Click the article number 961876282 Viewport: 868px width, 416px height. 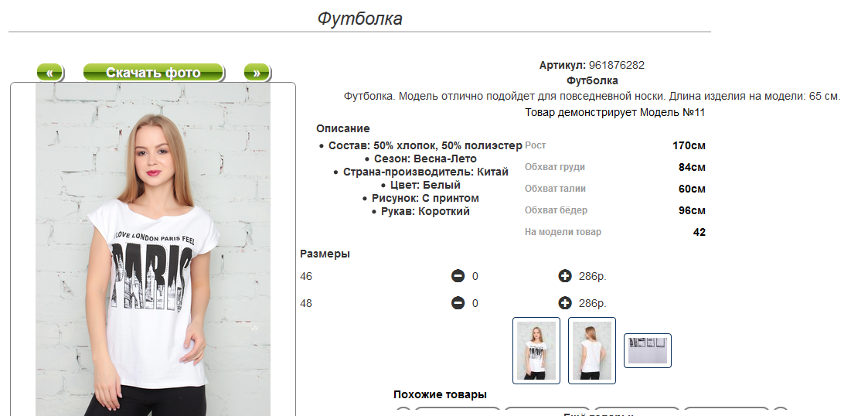click(x=617, y=66)
